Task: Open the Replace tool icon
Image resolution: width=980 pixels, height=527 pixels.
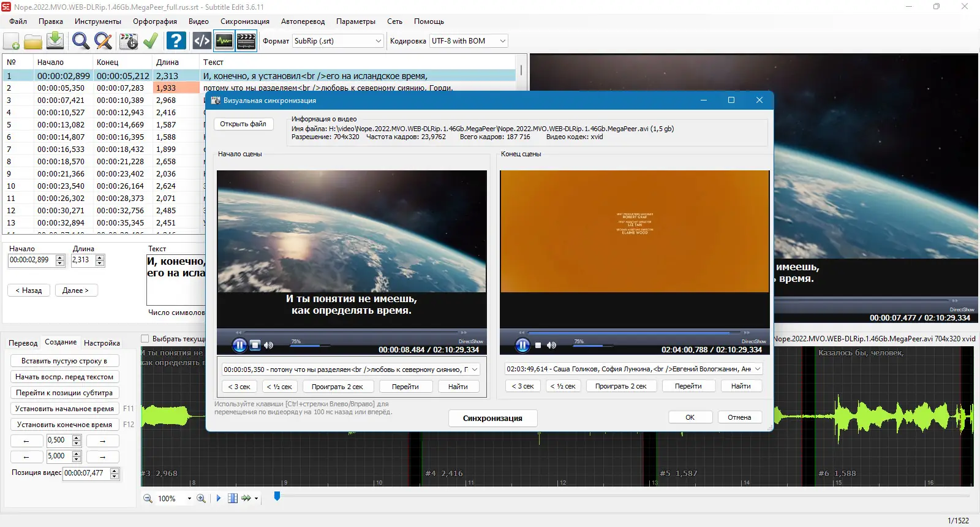Action: 103,41
